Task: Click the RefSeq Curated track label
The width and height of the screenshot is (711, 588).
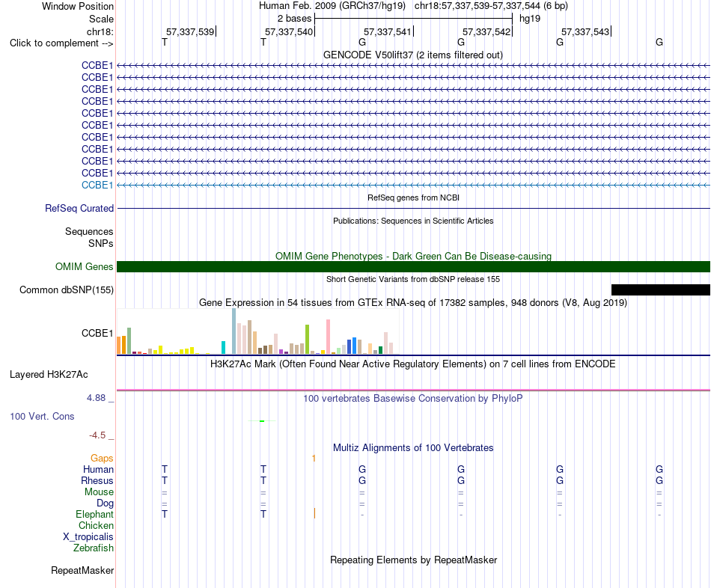Action: 79,208
